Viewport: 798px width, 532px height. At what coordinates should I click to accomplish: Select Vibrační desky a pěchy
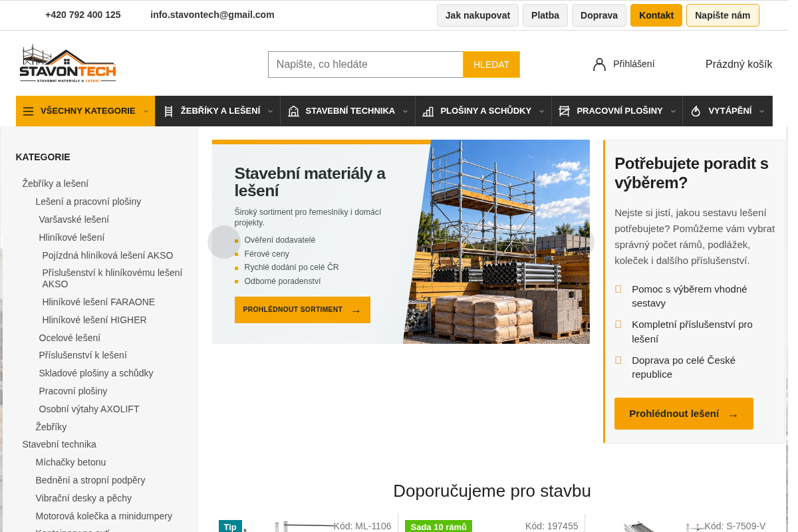pos(84,498)
